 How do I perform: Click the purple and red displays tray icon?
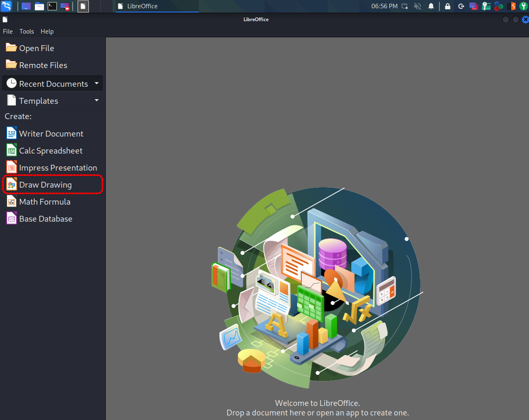[473, 6]
